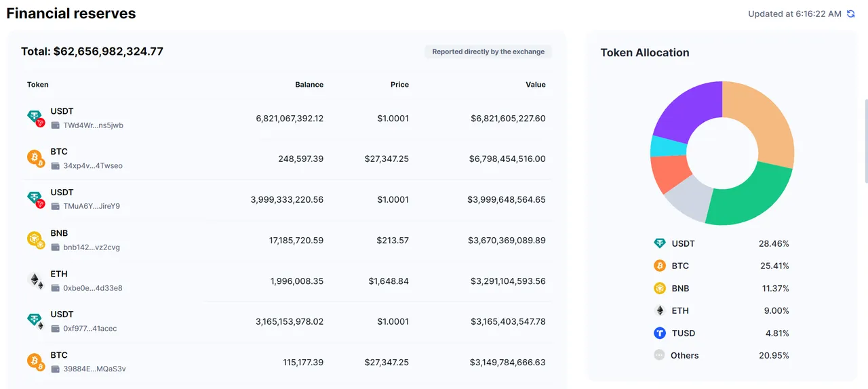Viewport: 868px width, 389px height.
Task: Click the Reported directly by the exchange badge
Action: click(x=488, y=52)
